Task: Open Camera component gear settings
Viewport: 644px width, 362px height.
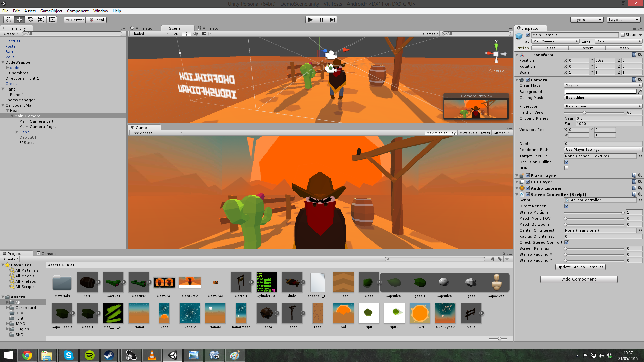Action: click(x=640, y=80)
